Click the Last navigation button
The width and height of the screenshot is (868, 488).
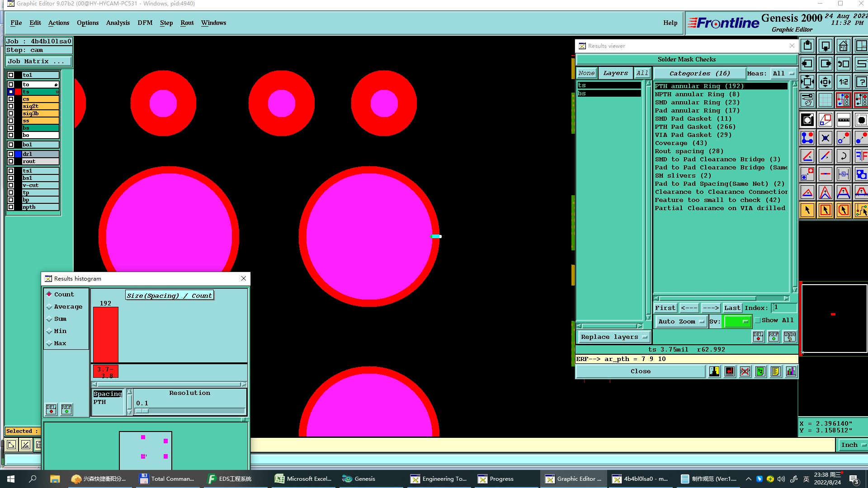click(732, 308)
